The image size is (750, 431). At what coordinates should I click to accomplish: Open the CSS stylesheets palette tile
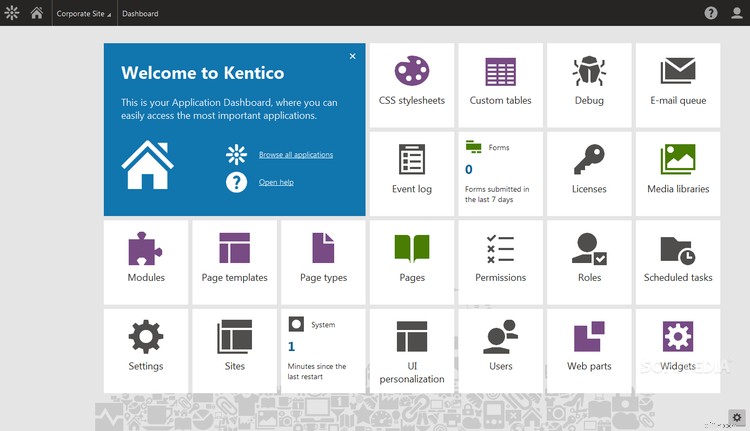[x=411, y=85]
